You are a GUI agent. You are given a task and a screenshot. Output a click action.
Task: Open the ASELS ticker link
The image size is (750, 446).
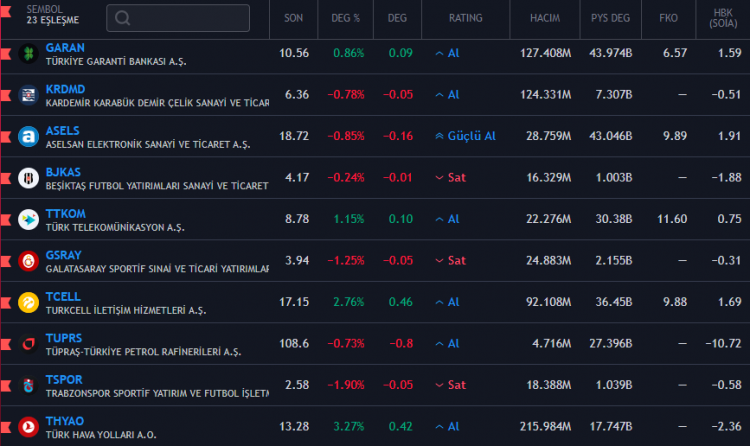(63, 131)
